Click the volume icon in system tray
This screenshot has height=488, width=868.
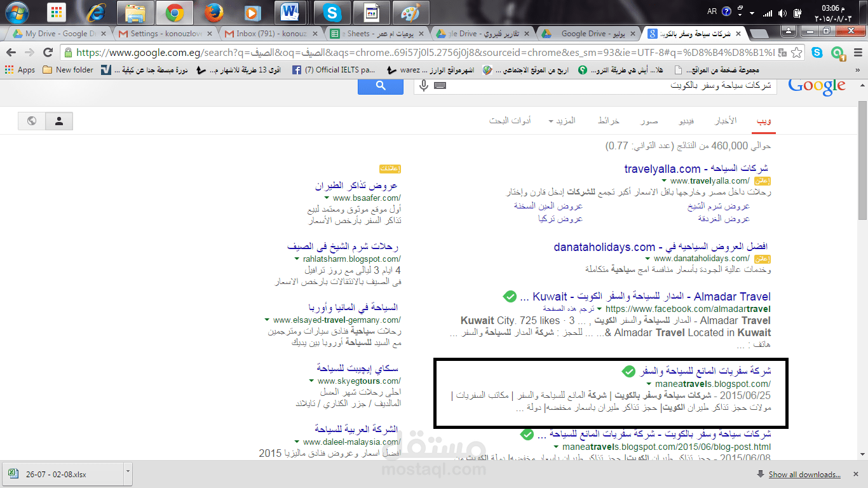(782, 13)
